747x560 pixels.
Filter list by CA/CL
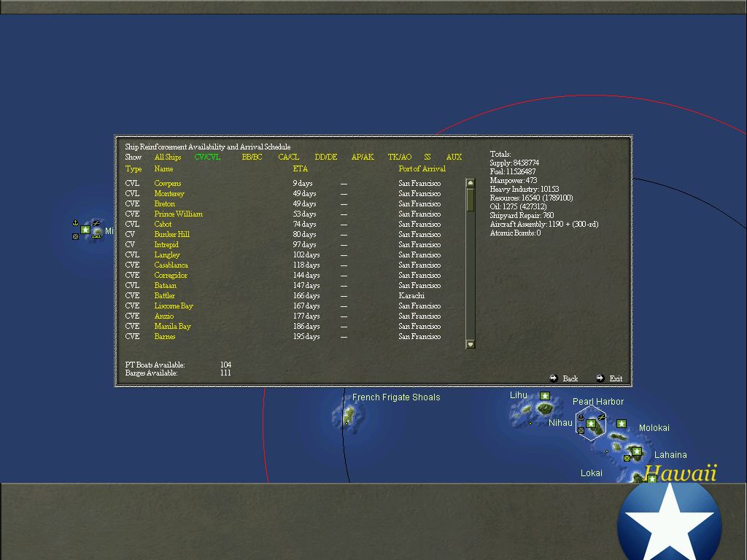tap(289, 157)
